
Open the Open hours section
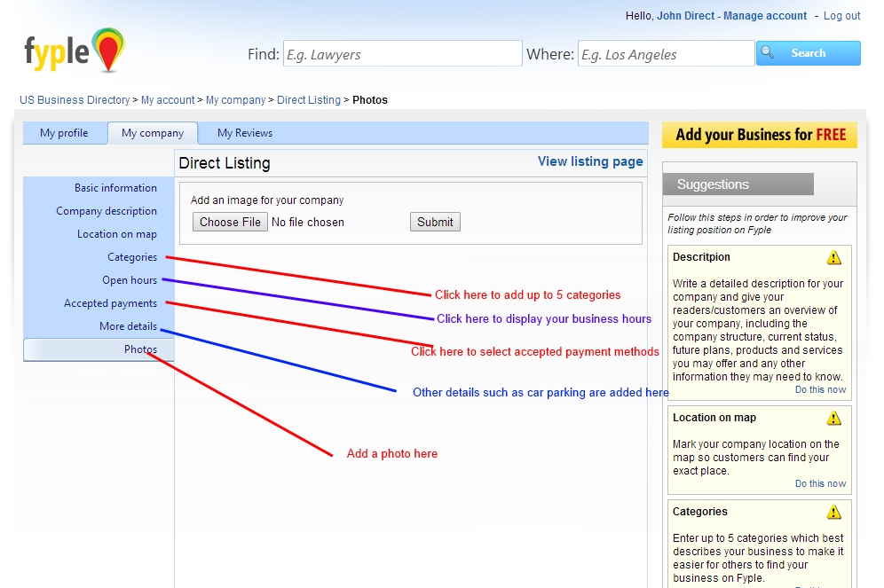click(x=130, y=280)
